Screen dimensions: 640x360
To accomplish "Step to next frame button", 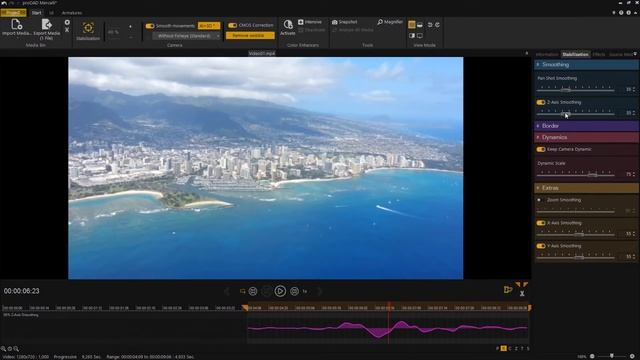I will (x=294, y=291).
